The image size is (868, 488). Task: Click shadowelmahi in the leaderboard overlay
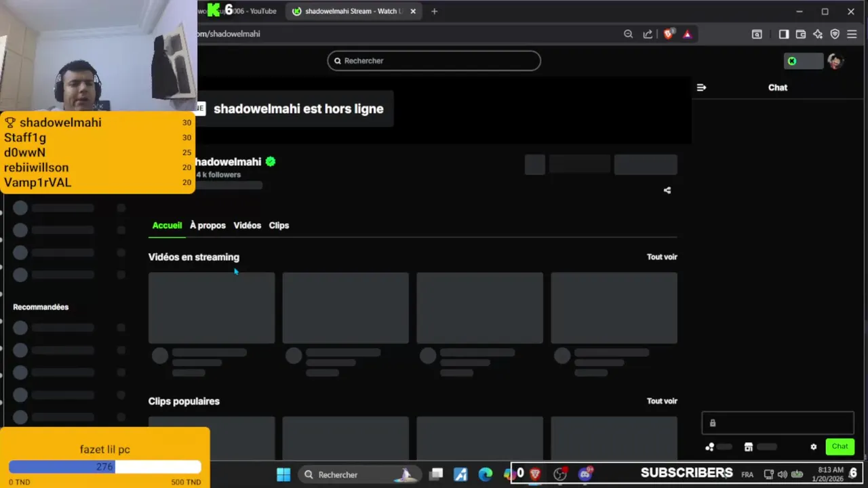click(60, 123)
